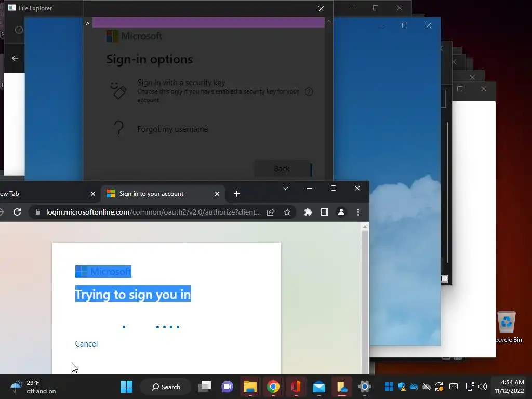Open Chrome side panel icon
The height and width of the screenshot is (399, 532).
(x=325, y=212)
